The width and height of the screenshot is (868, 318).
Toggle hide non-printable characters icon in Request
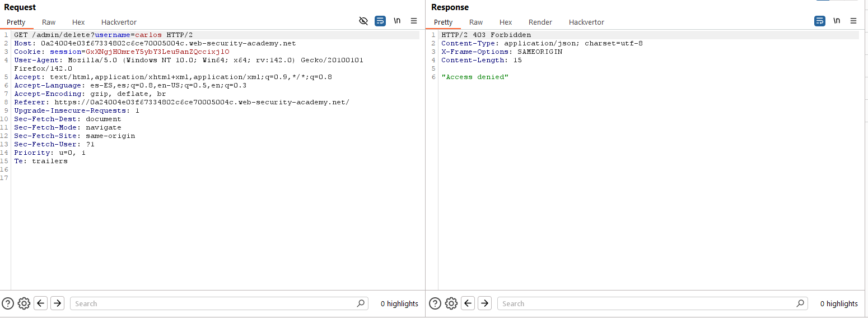(x=363, y=21)
